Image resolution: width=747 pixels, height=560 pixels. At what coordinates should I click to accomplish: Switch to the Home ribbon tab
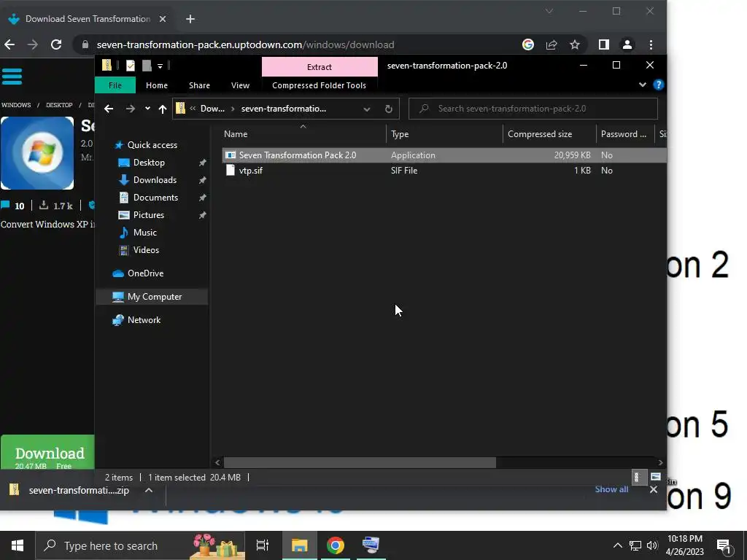click(157, 85)
